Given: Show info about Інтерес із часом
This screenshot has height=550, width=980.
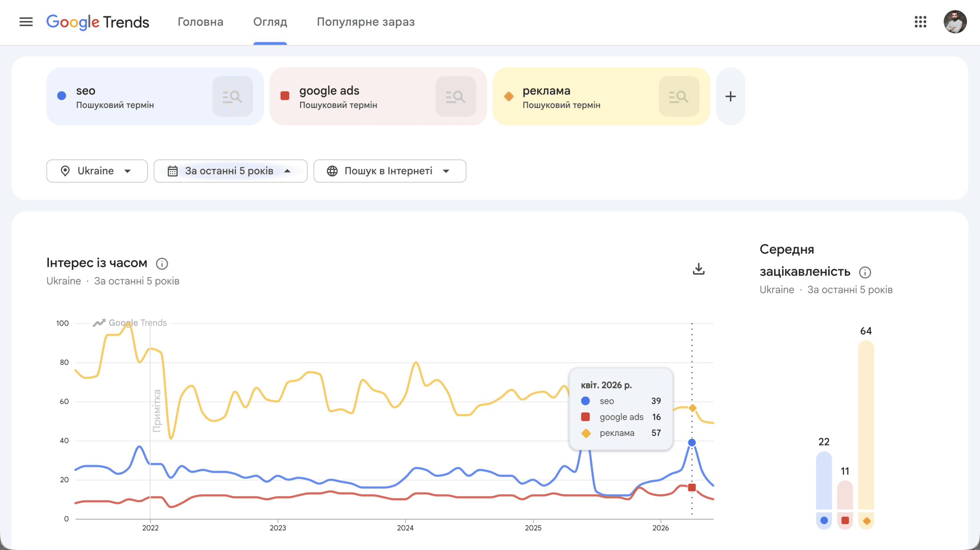Looking at the screenshot, I should (x=162, y=263).
